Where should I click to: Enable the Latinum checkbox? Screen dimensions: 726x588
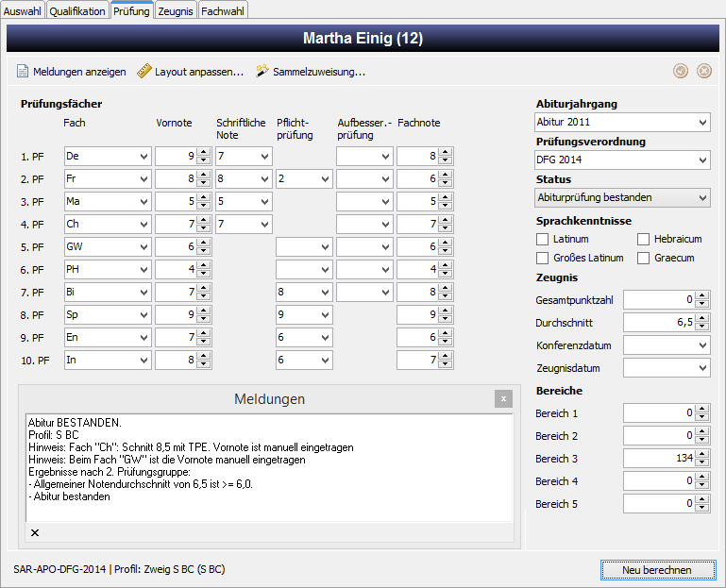pos(542,239)
